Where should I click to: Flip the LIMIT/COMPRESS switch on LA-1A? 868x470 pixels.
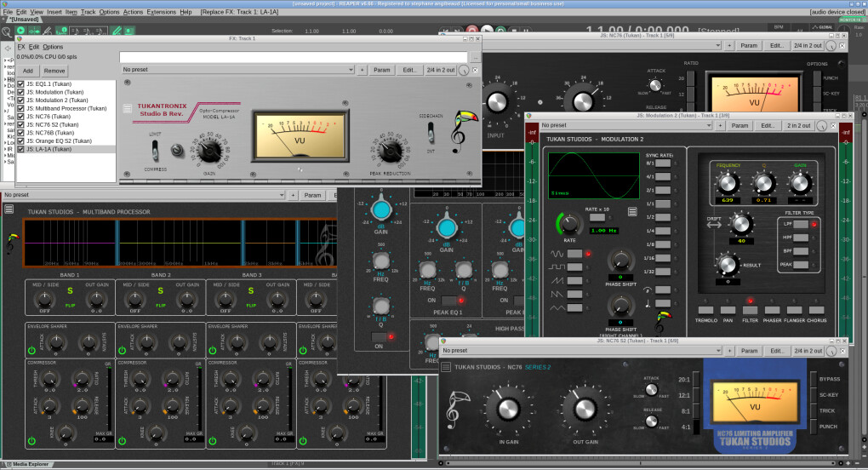point(154,150)
